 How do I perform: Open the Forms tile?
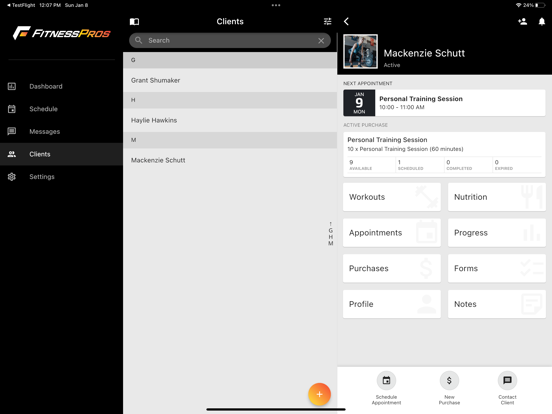click(497, 268)
